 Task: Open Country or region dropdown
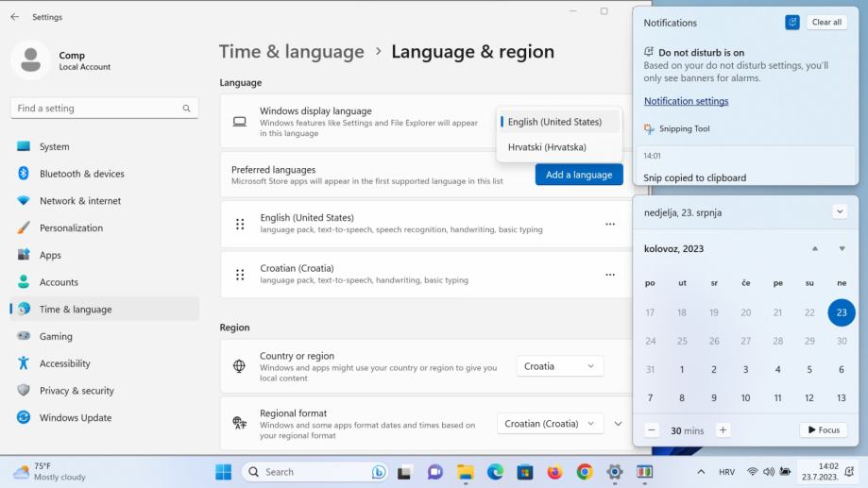(560, 366)
